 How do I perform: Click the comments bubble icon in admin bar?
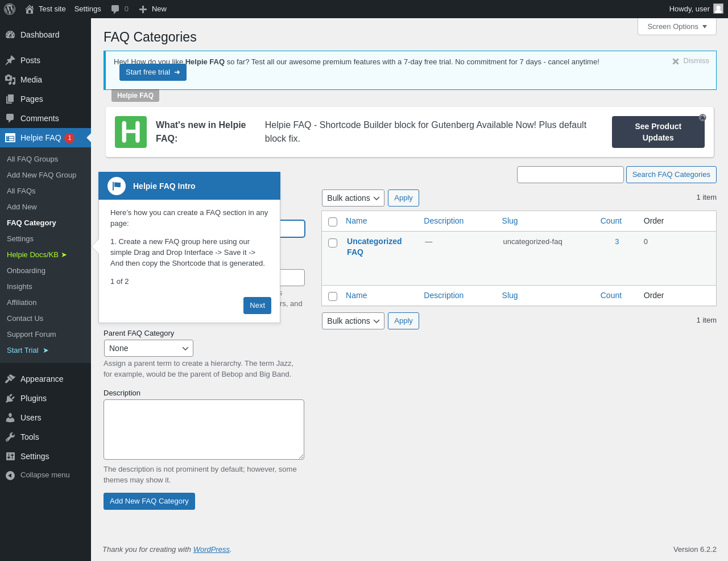point(115,9)
